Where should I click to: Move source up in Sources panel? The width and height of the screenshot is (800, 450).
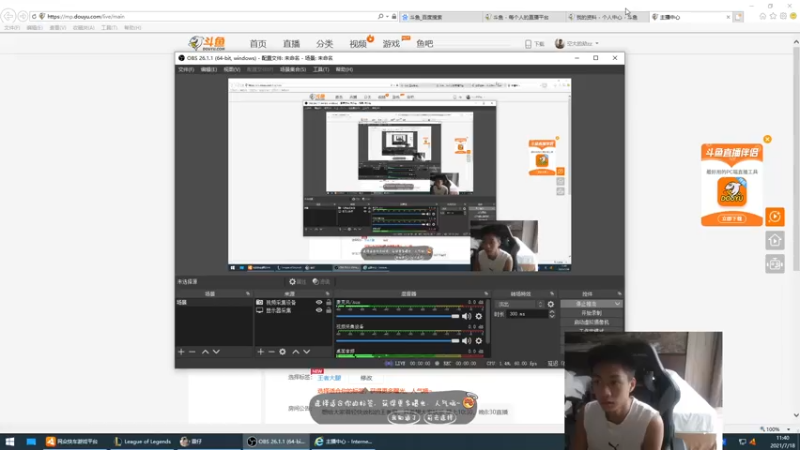click(295, 352)
